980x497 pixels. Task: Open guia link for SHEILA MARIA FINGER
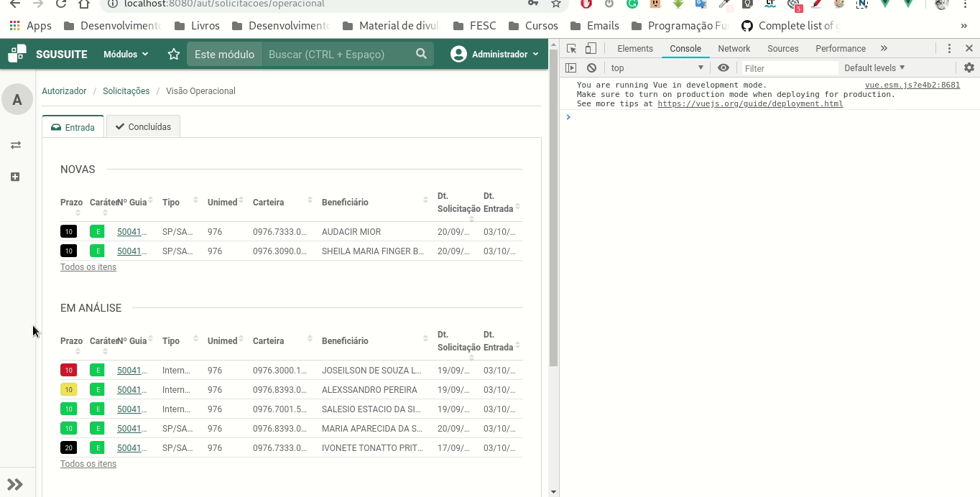(x=131, y=251)
